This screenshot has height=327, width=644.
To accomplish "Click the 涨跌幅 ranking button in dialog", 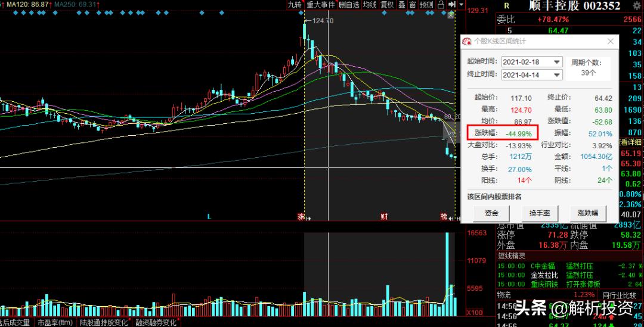I will click(x=588, y=213).
